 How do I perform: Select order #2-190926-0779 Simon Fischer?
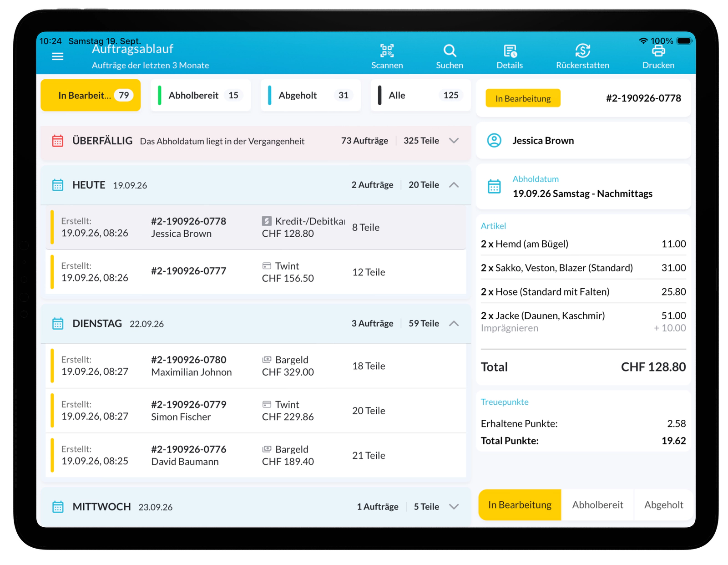pos(256,410)
